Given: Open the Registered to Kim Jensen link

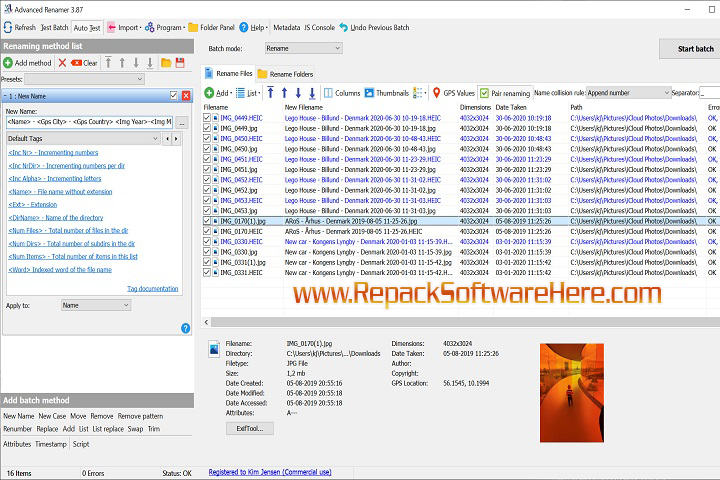Looking at the screenshot, I should pos(270,472).
